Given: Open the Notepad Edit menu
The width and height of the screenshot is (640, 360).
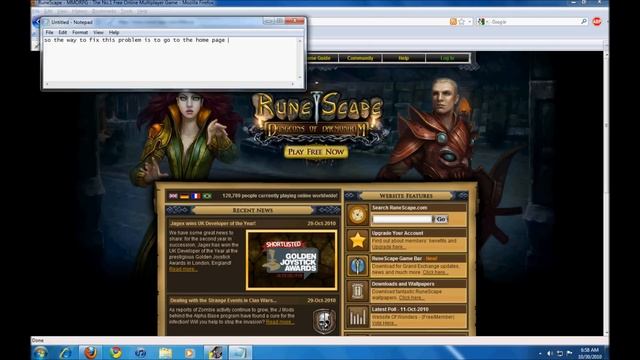Looking at the screenshot, I should pyautogui.click(x=62, y=32).
